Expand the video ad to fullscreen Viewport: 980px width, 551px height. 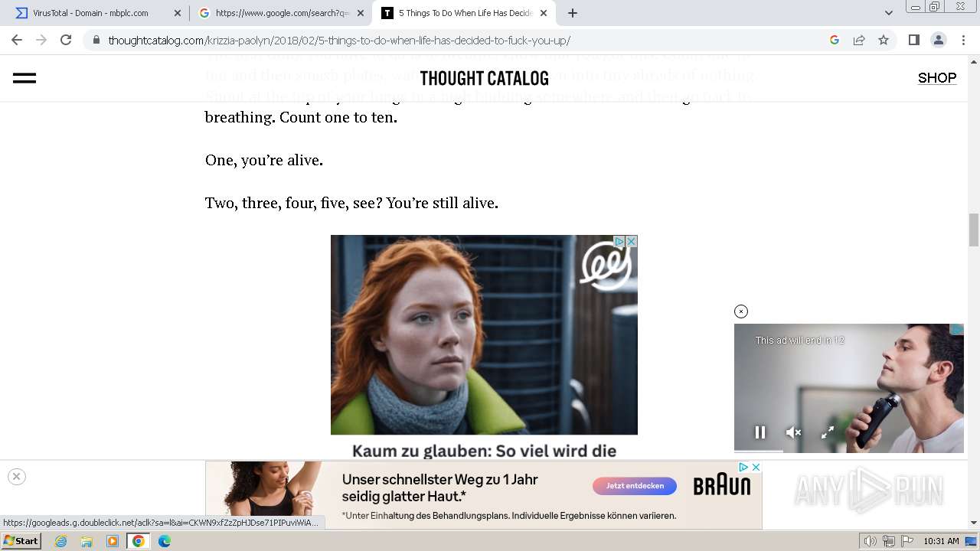[x=828, y=432]
